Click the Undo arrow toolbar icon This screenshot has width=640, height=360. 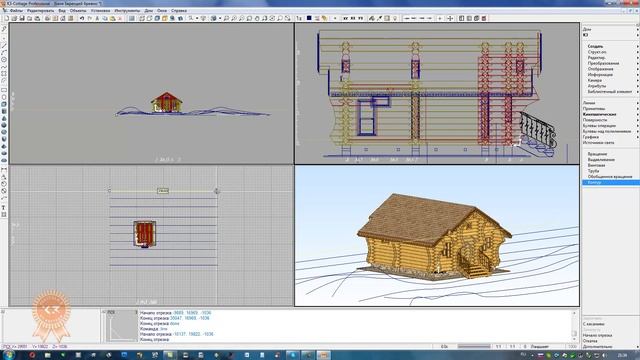click(82, 18)
